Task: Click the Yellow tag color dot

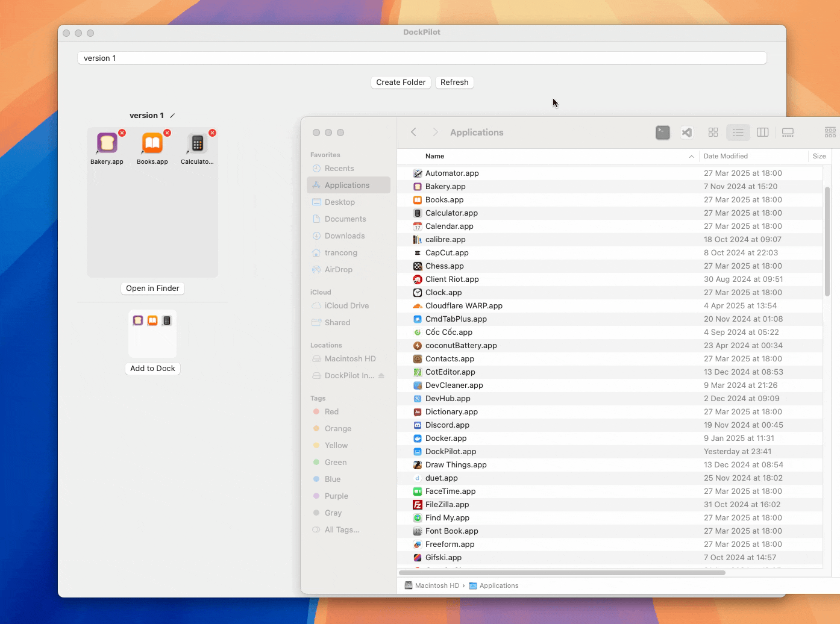Action: (x=316, y=446)
